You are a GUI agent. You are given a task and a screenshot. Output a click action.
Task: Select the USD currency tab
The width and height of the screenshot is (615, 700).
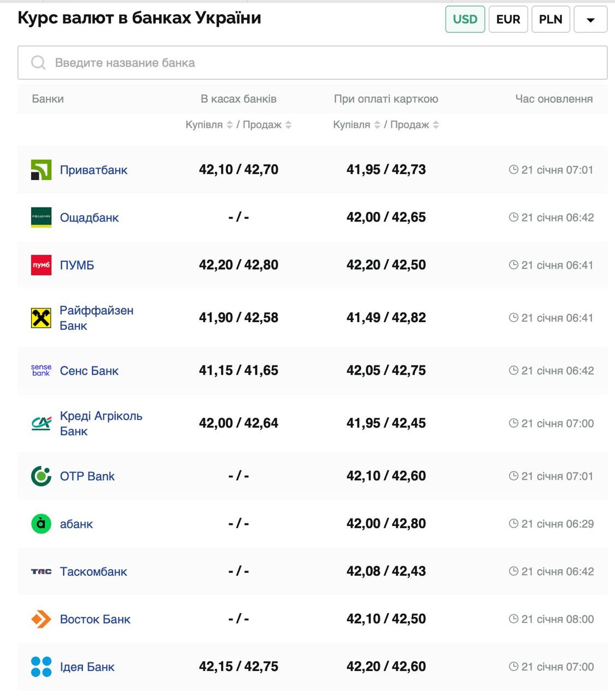(465, 20)
